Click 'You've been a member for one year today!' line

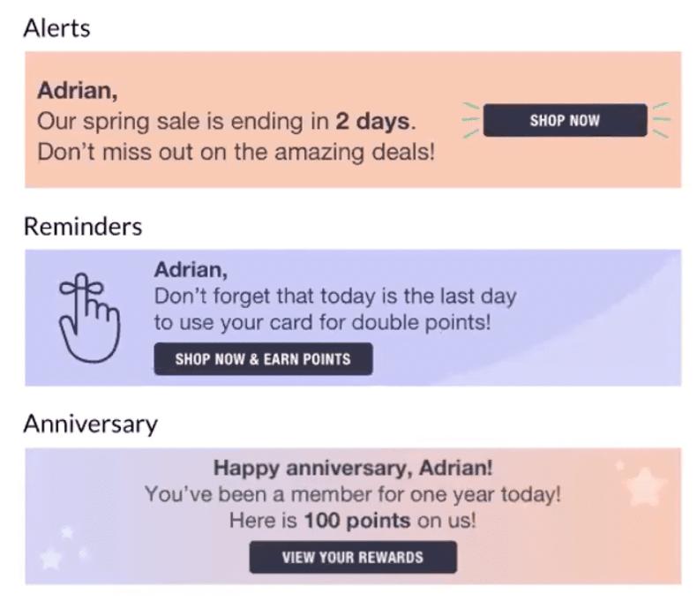click(x=353, y=494)
